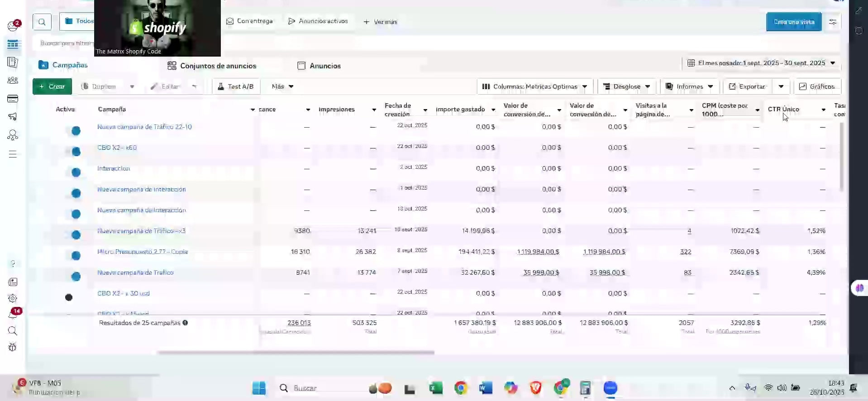Toggle off Nueva campaña de Tráfico 22-10
Screen dimensions: 868x401
pos(74,131)
